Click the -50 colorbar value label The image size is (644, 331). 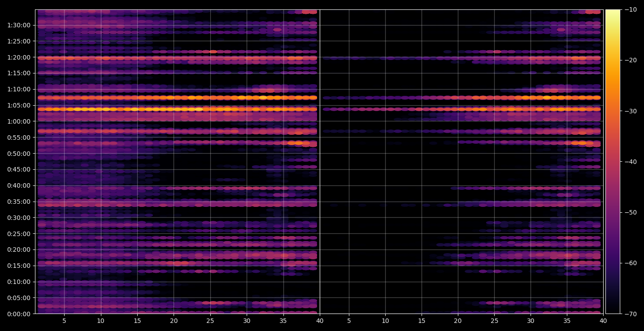631,212
